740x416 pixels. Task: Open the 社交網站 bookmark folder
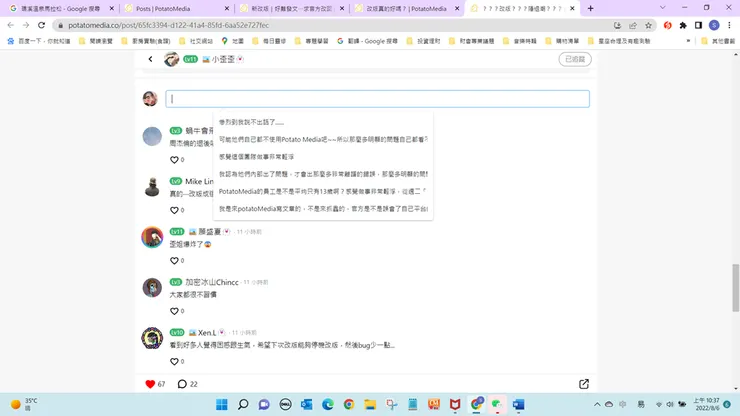pos(196,41)
